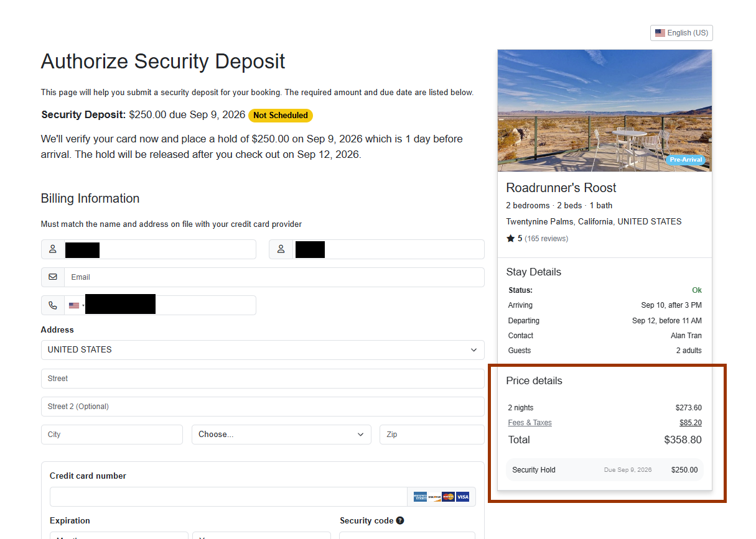
Task: Click the envelope icon next to Email
Action: tap(53, 277)
